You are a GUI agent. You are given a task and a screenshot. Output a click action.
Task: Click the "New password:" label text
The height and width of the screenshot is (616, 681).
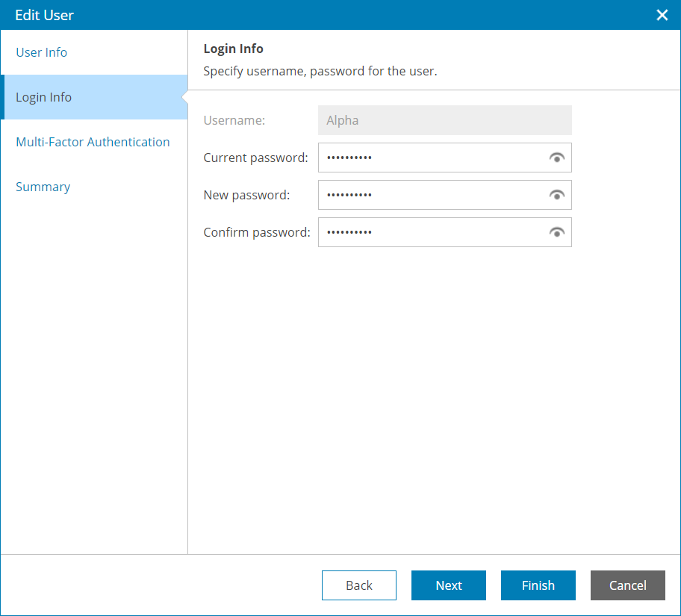click(x=246, y=195)
